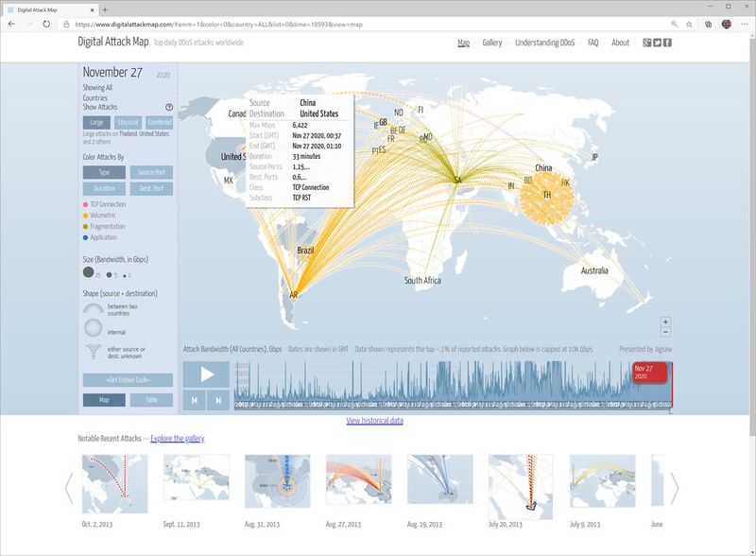Open Aug. 27, 2013 attack thumbnail

pyautogui.click(x=359, y=479)
